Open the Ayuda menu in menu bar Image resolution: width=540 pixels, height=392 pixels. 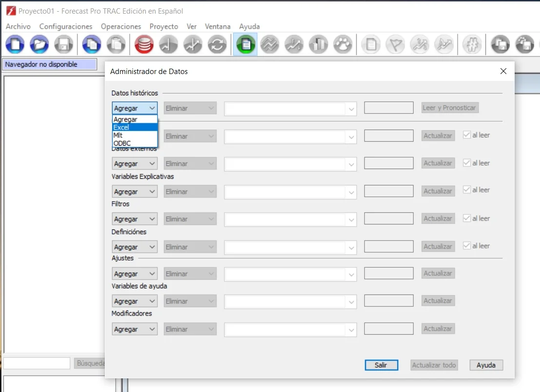click(x=250, y=26)
